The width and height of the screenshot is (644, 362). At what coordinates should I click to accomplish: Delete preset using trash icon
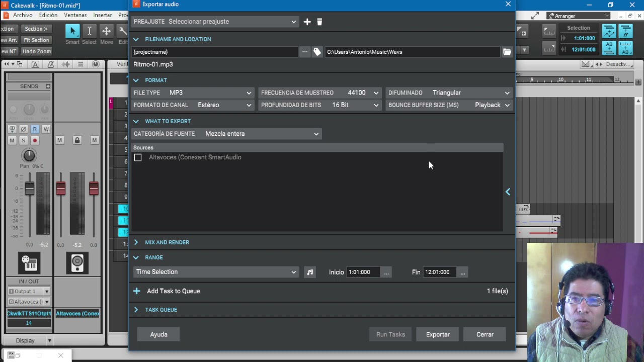click(x=319, y=22)
